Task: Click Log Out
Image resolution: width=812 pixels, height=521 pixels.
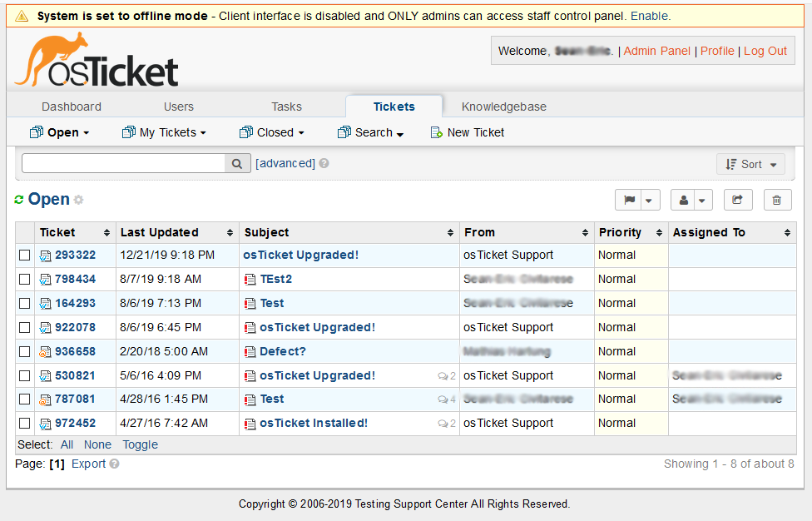Action: [765, 51]
